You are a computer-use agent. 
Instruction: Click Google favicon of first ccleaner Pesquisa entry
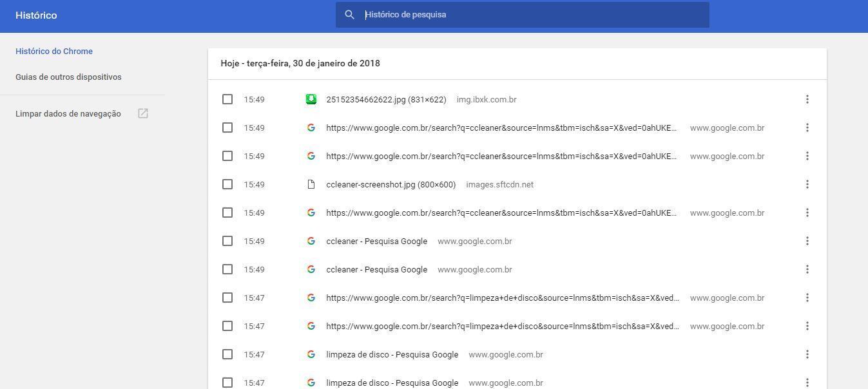point(311,241)
